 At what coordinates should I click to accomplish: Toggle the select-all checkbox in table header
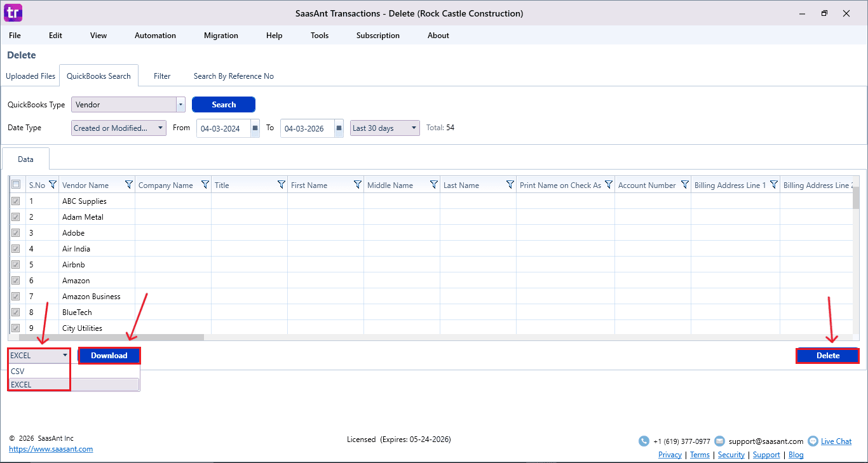16,185
